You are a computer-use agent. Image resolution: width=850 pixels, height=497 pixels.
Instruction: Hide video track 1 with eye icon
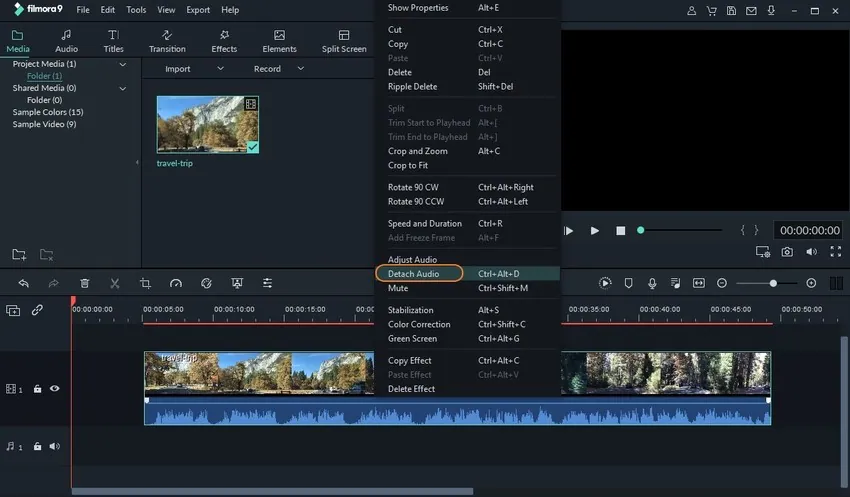[x=54, y=388]
